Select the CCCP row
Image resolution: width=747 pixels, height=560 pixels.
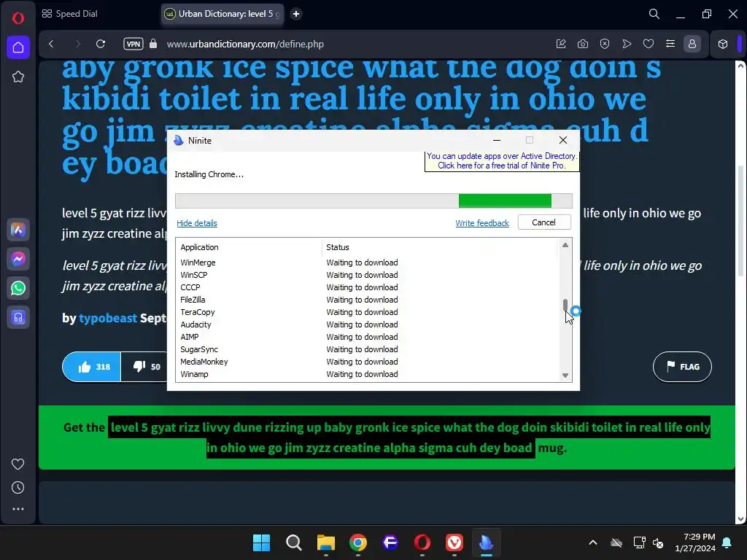(367, 287)
